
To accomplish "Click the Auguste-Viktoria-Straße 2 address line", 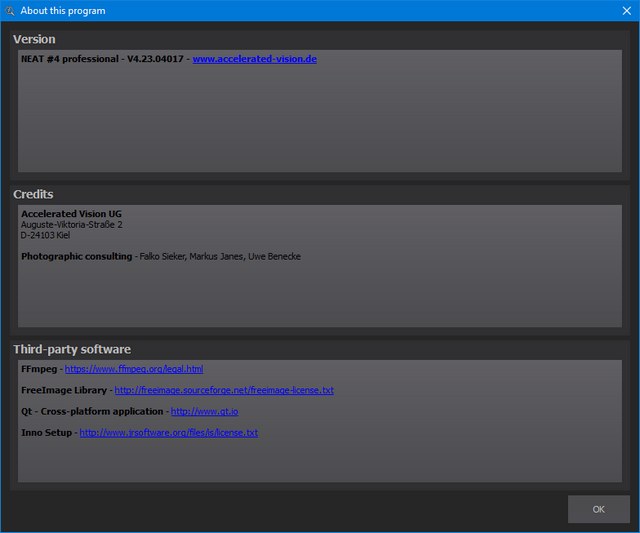I will pos(71,225).
